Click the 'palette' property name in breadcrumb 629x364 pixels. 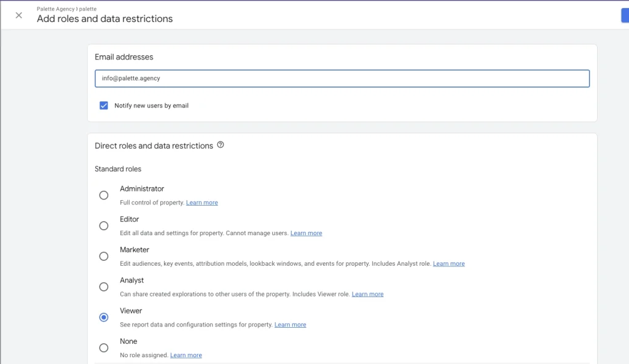point(87,9)
